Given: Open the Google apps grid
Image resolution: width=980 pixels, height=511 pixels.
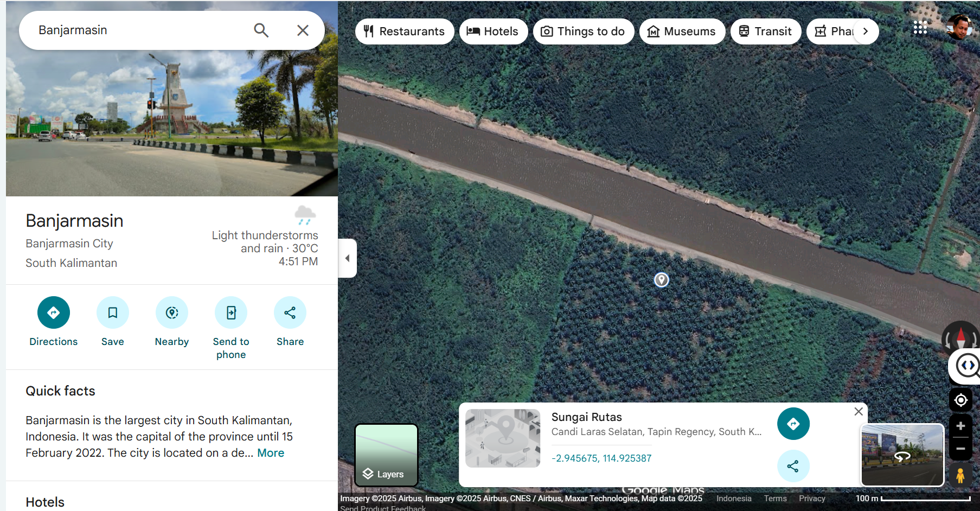Looking at the screenshot, I should (x=920, y=28).
